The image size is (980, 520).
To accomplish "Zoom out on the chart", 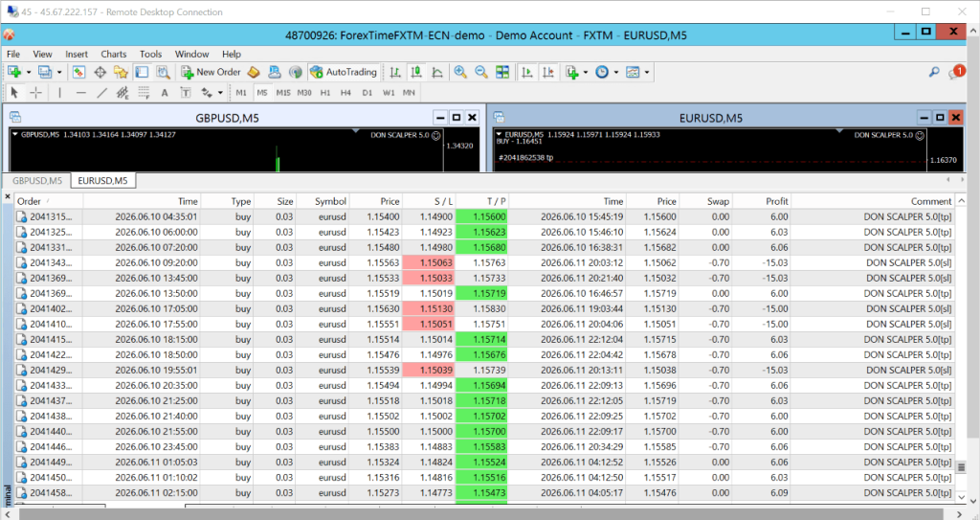I will coord(481,72).
